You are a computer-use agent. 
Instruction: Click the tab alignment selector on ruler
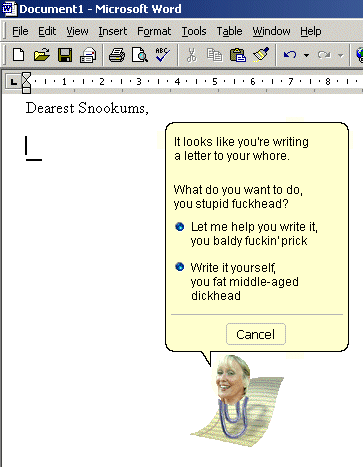pos(13,81)
